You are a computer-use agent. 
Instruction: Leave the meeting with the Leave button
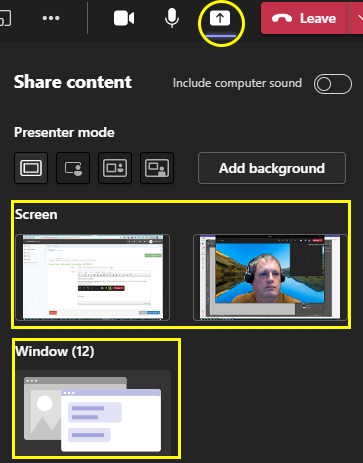pyautogui.click(x=304, y=18)
